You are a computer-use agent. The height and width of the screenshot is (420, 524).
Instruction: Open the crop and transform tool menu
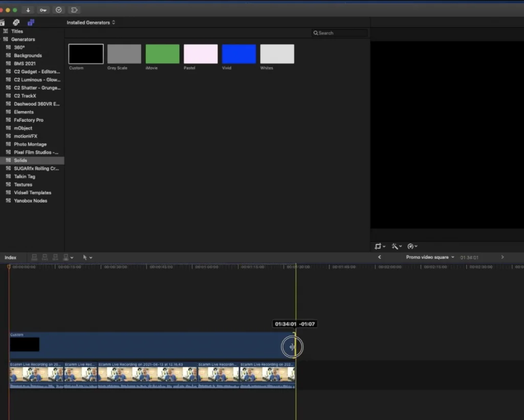point(380,246)
